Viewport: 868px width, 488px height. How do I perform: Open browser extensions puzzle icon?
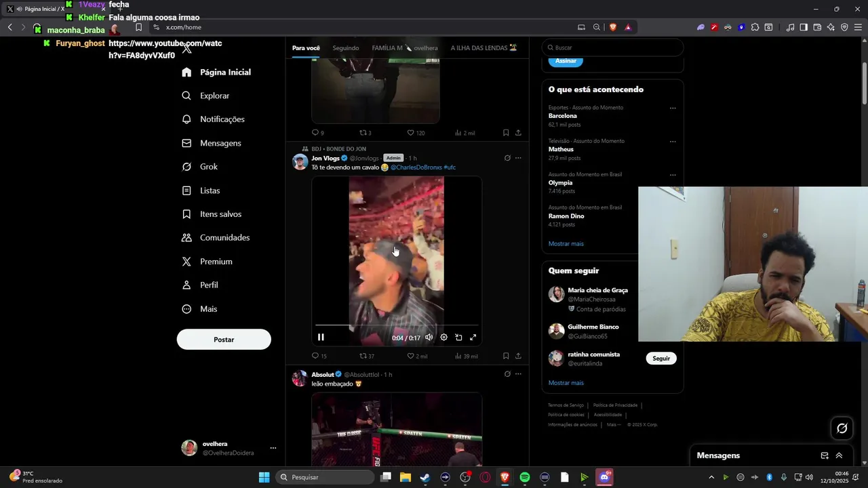coord(755,27)
